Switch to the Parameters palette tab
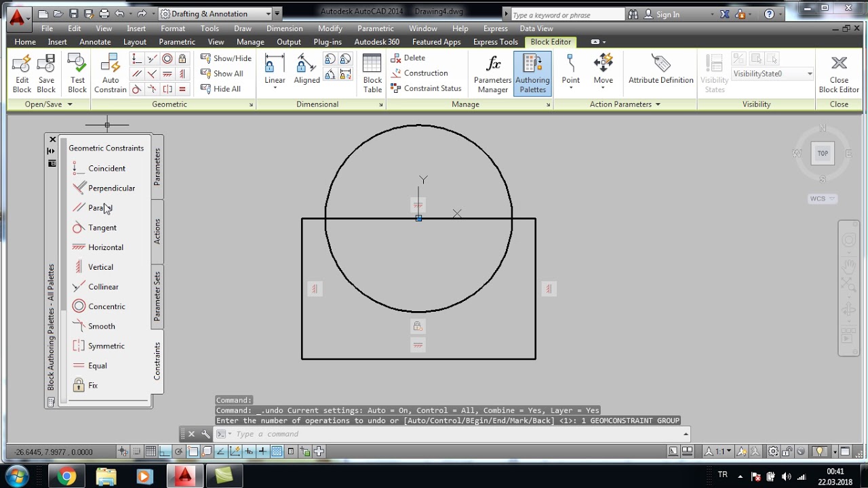 pyautogui.click(x=157, y=167)
